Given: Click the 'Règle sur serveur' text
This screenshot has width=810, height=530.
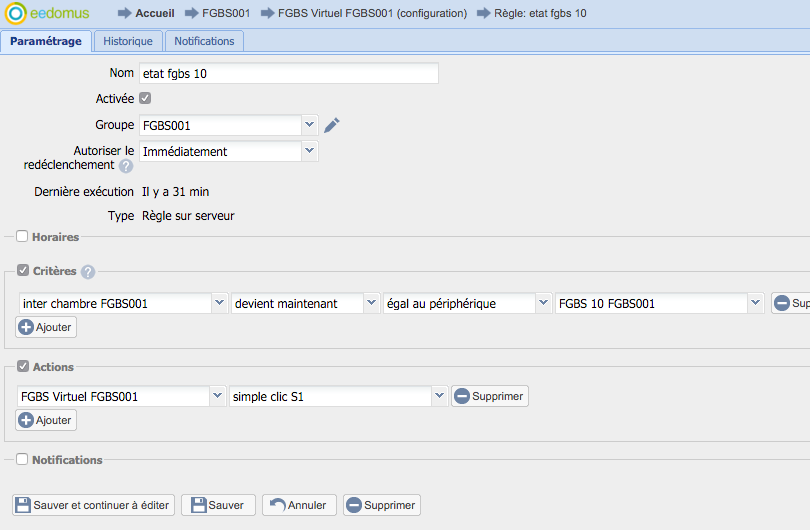Looking at the screenshot, I should click(x=188, y=216).
